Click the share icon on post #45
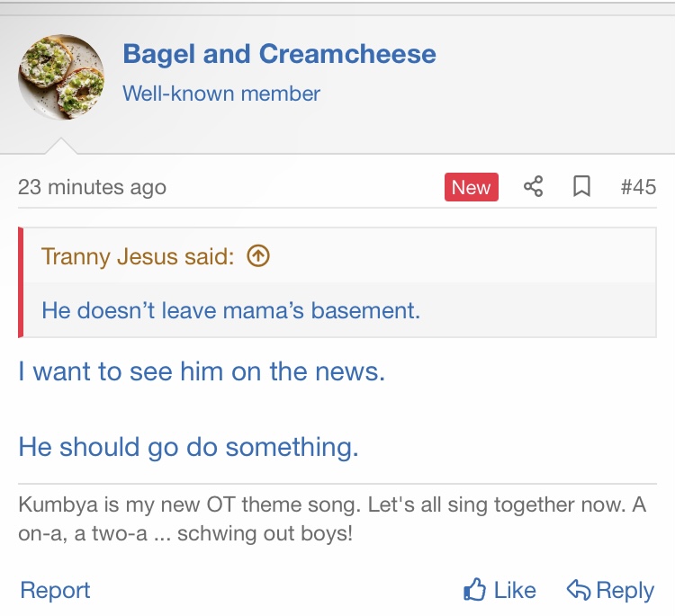 [x=534, y=187]
